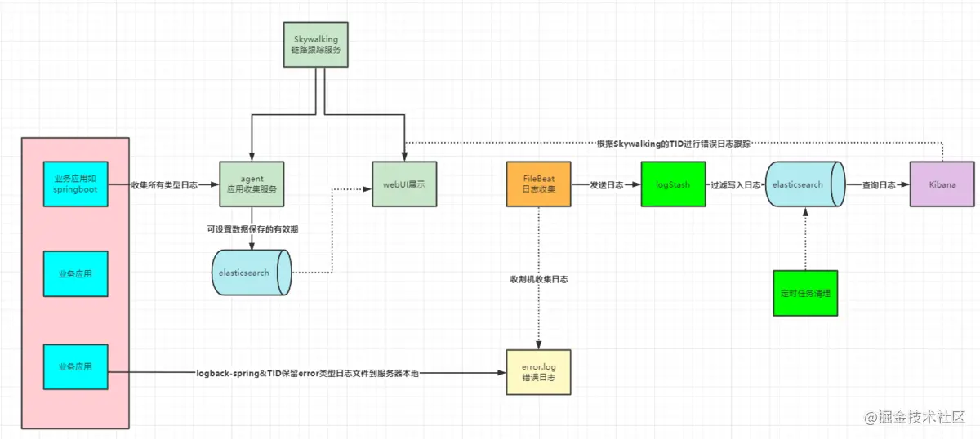
Task: Click the logStash green box
Action: pyautogui.click(x=673, y=184)
